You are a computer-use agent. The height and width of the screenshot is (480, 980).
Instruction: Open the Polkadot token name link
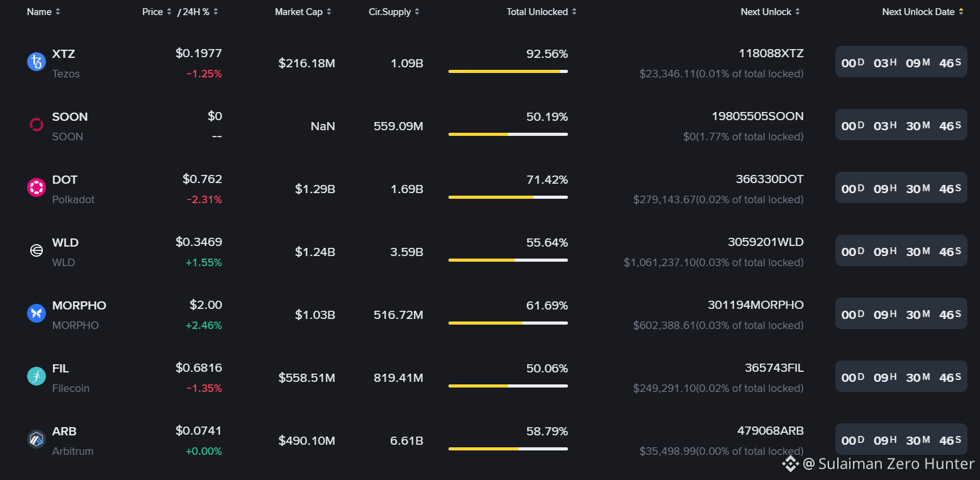tap(74, 199)
